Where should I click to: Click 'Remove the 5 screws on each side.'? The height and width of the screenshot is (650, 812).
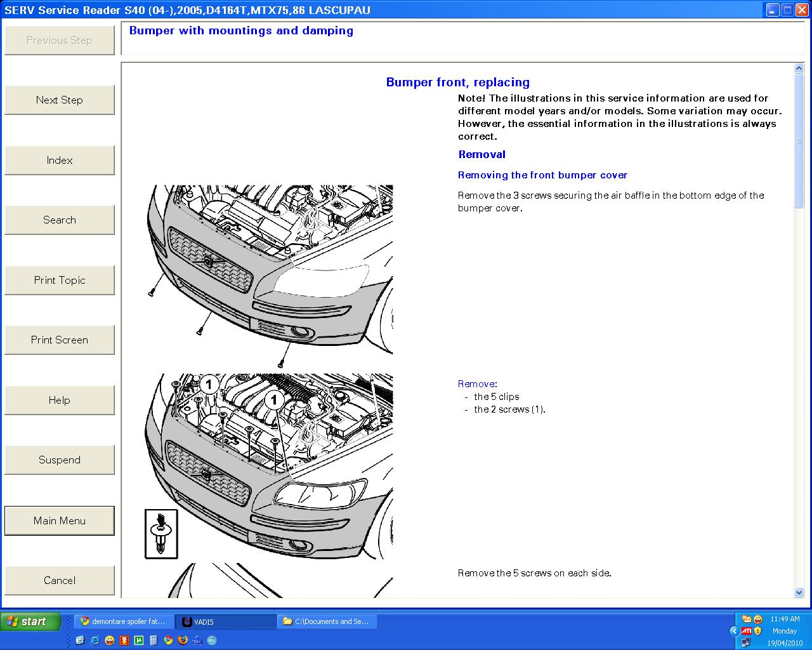[535, 573]
